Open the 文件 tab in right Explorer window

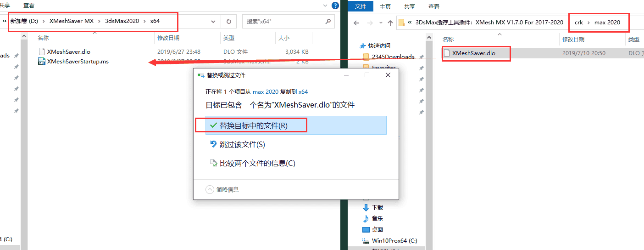click(x=361, y=6)
